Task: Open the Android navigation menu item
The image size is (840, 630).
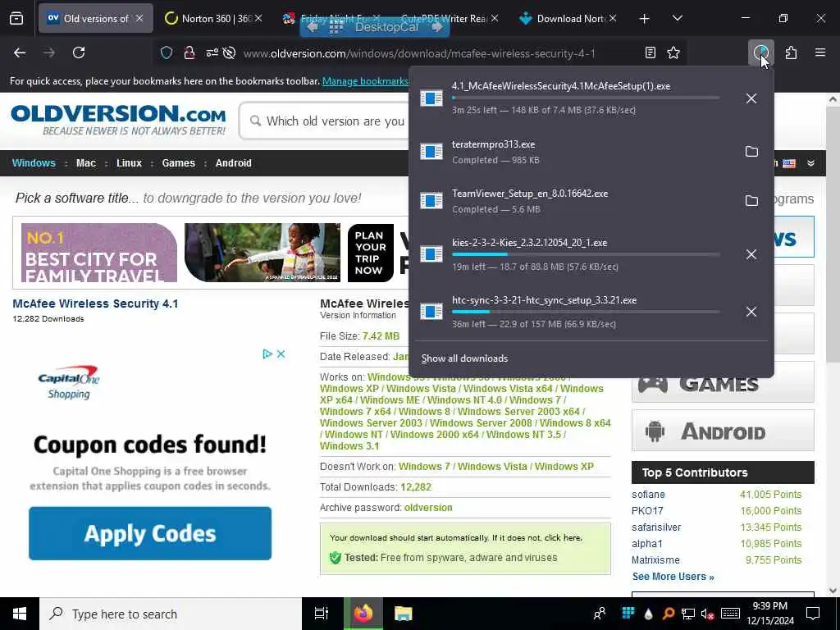Action: tap(233, 163)
